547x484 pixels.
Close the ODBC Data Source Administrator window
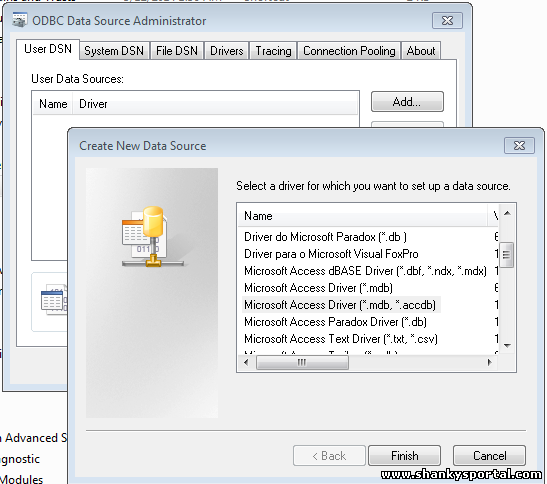click(447, 21)
